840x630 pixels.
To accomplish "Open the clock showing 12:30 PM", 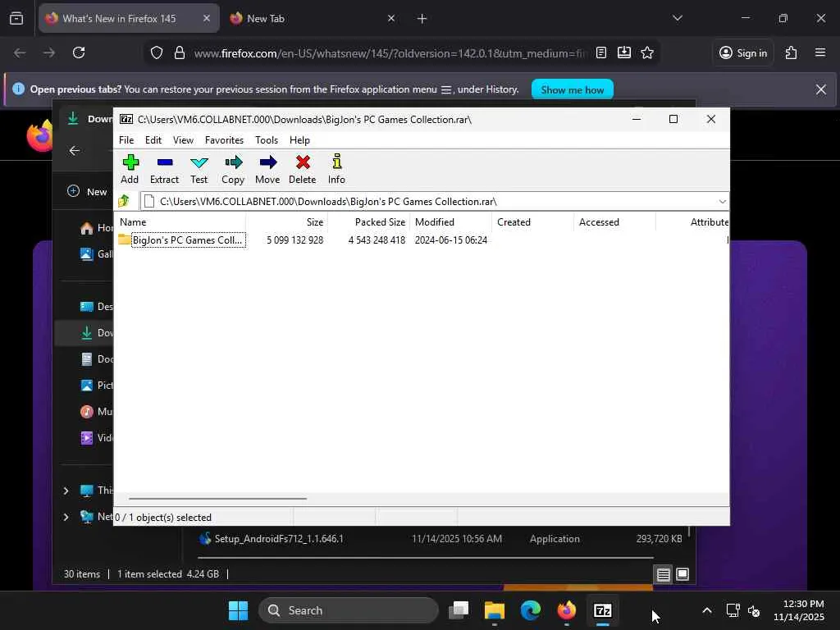I will [x=798, y=610].
